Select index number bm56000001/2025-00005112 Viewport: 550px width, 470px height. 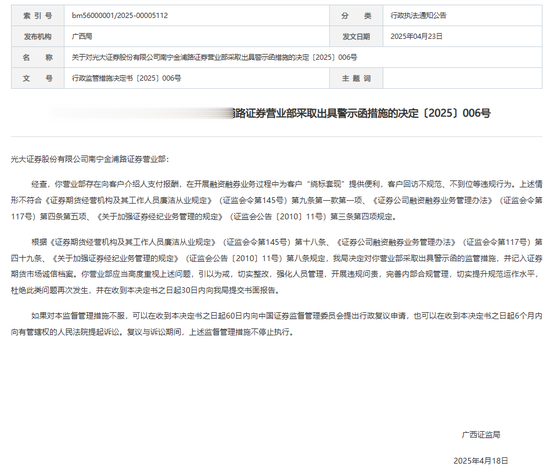120,15
